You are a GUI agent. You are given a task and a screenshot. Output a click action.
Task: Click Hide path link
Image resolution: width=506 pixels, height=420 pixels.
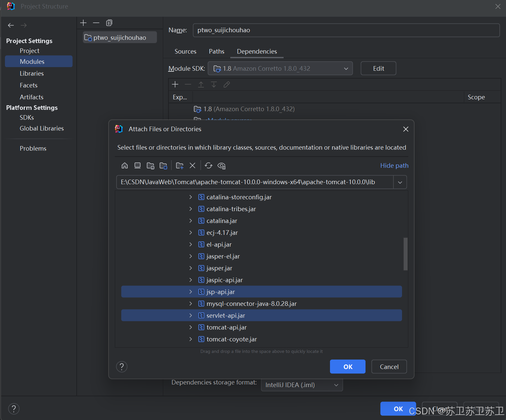pos(394,165)
